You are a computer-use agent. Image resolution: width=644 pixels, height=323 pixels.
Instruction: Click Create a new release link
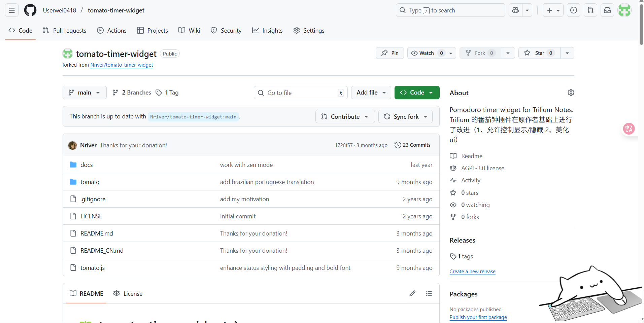coord(472,272)
